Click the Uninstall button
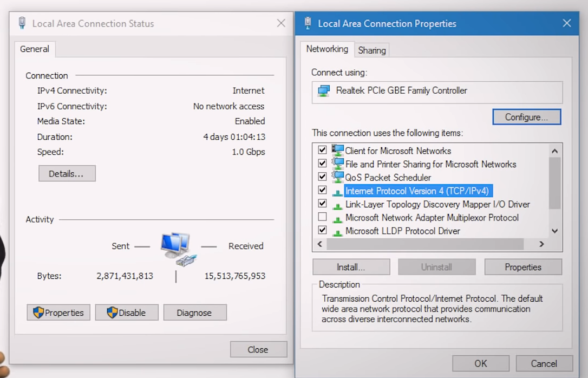This screenshot has width=588, height=378. coord(436,267)
